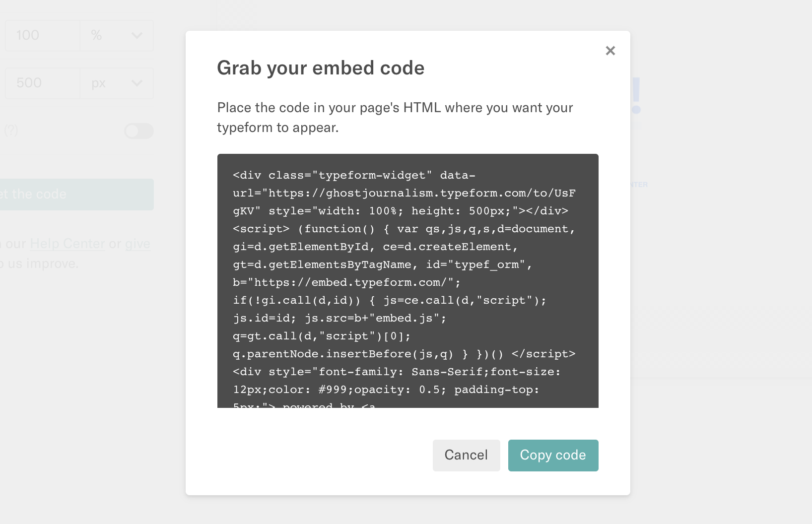Screen dimensions: 812x524
Task: Click the height field showing 500
Action: (x=43, y=83)
